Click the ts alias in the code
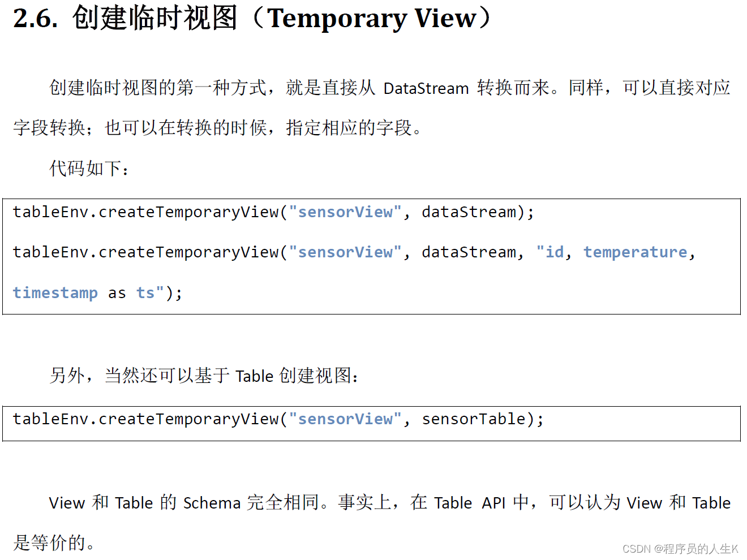Image resolution: width=747 pixels, height=560 pixels. (145, 293)
